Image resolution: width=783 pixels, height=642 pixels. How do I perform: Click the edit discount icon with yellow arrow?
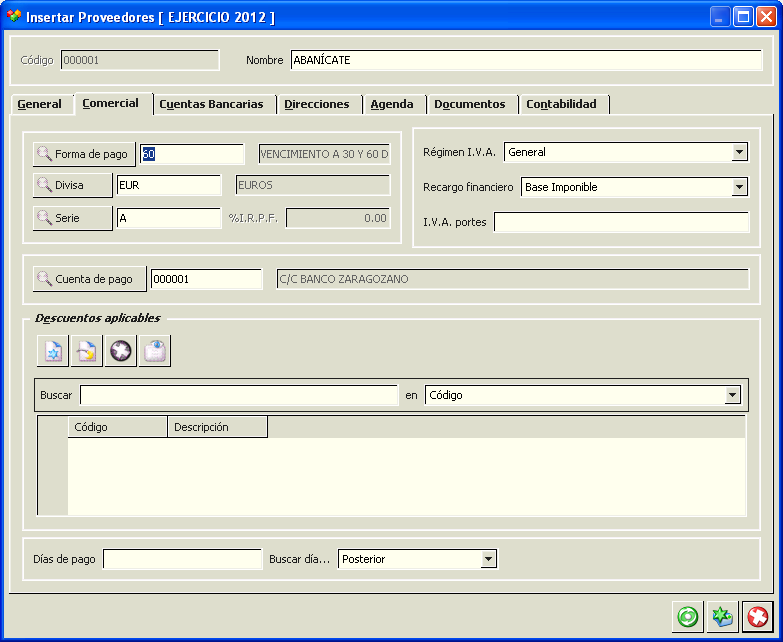click(87, 351)
